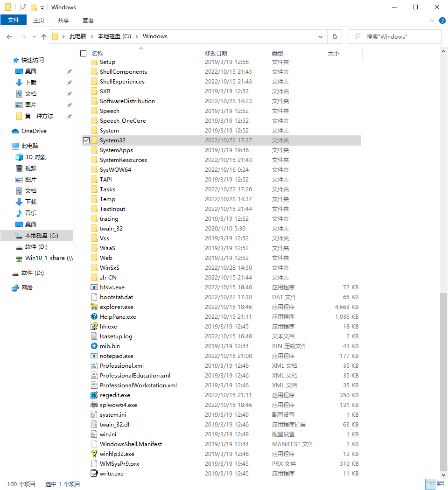Click 此电脑 in the address breadcrumb
Screen dimensions: 448x490
click(78, 36)
